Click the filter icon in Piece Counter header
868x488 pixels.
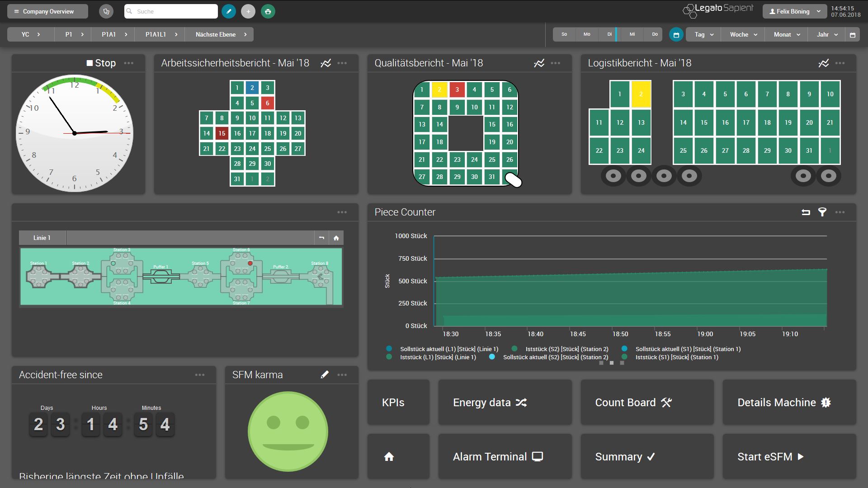coord(822,212)
